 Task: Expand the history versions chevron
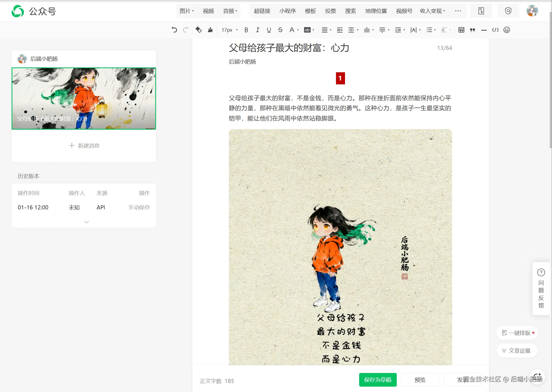point(86,222)
